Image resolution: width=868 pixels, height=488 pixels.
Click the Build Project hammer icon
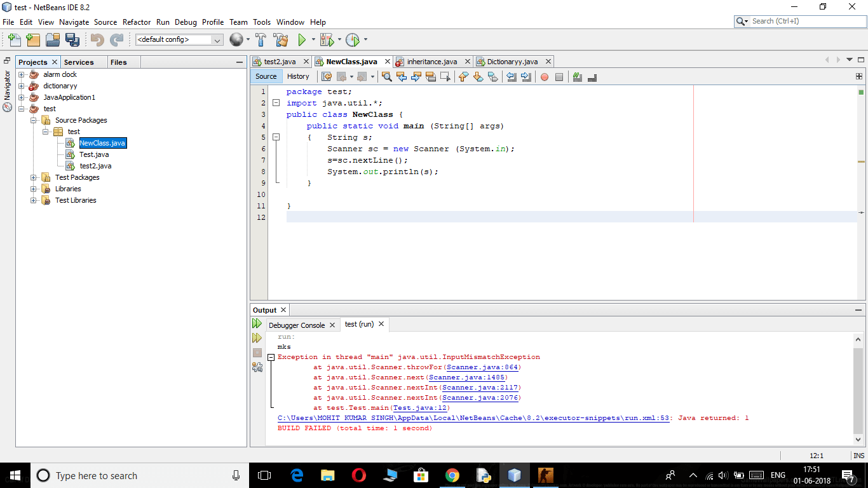[261, 39]
